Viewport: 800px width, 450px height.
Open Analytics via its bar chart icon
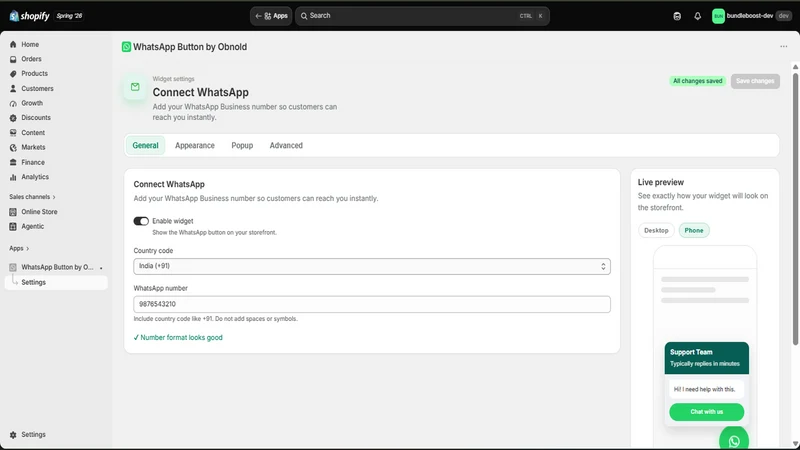pos(13,177)
